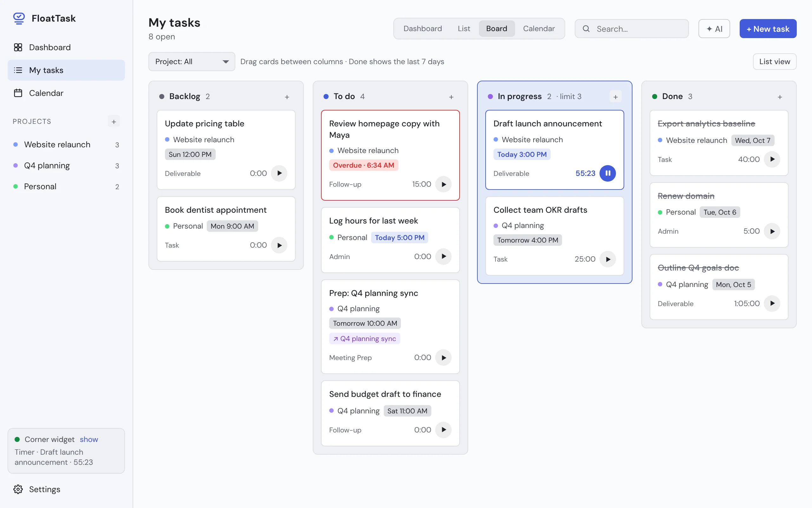
Task: Open the Renew domain card title
Action: tap(686, 196)
